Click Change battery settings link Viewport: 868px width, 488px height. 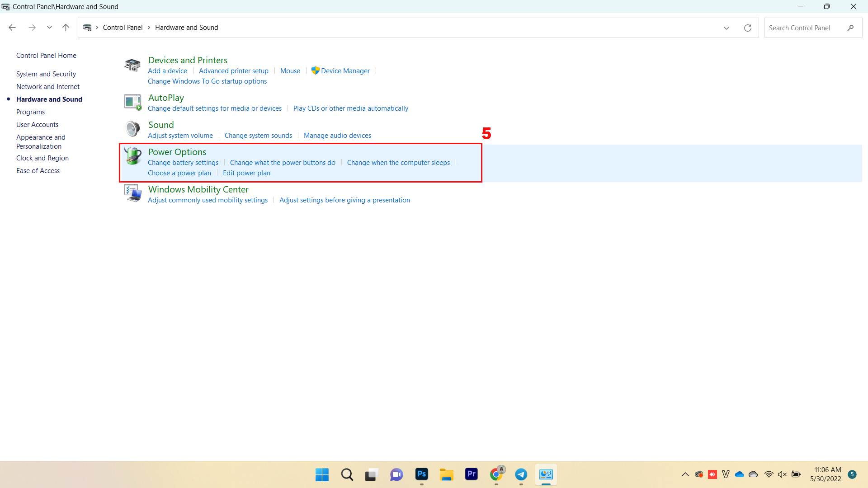[183, 163]
